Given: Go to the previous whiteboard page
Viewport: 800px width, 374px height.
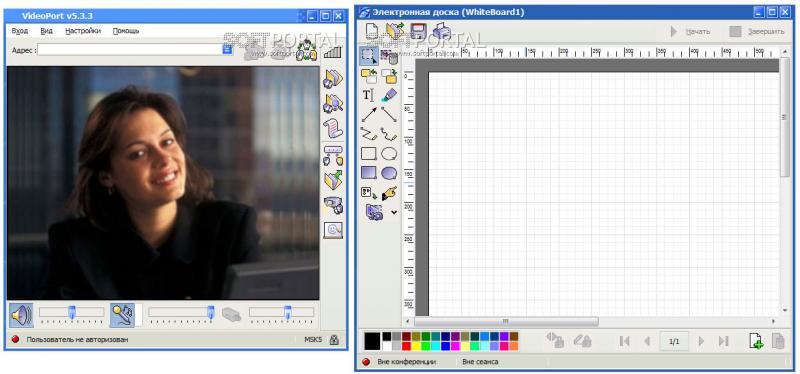Looking at the screenshot, I should click(x=646, y=341).
